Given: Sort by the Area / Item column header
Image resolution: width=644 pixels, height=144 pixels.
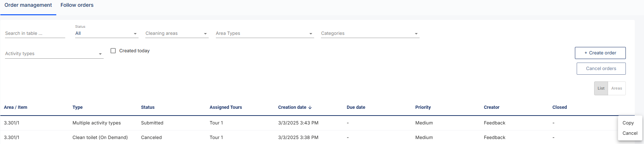Looking at the screenshot, I should coord(15,107).
